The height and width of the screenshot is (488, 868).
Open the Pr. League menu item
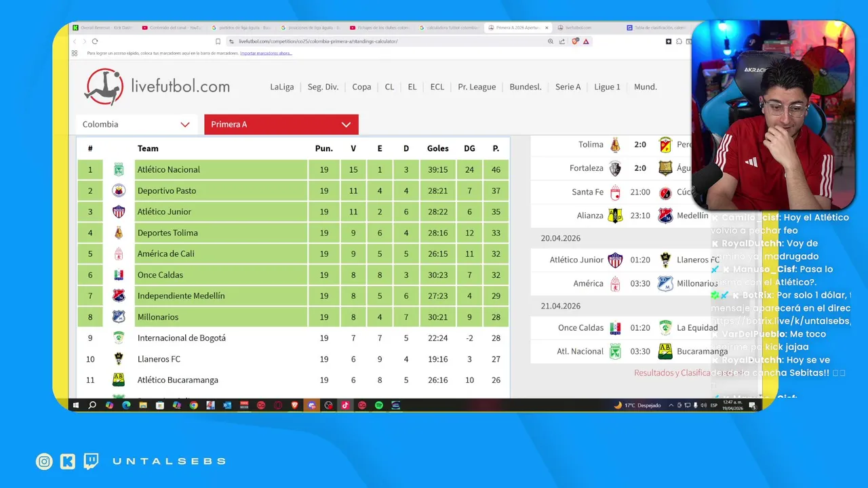(x=477, y=87)
